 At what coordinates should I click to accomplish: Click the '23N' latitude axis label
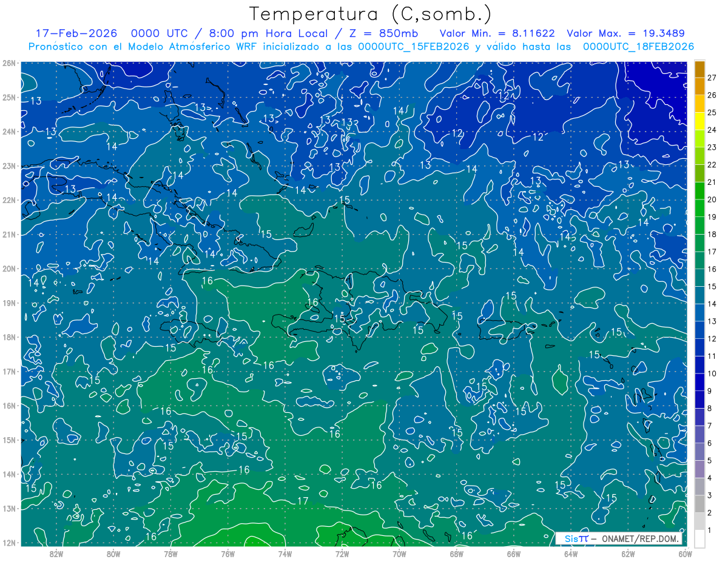[8, 166]
